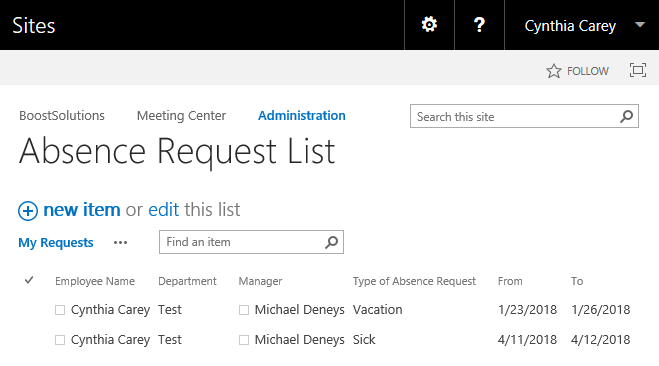Viewport: 659px width, 366px height.
Task: Select all items with the checkmark header
Action: [x=29, y=280]
